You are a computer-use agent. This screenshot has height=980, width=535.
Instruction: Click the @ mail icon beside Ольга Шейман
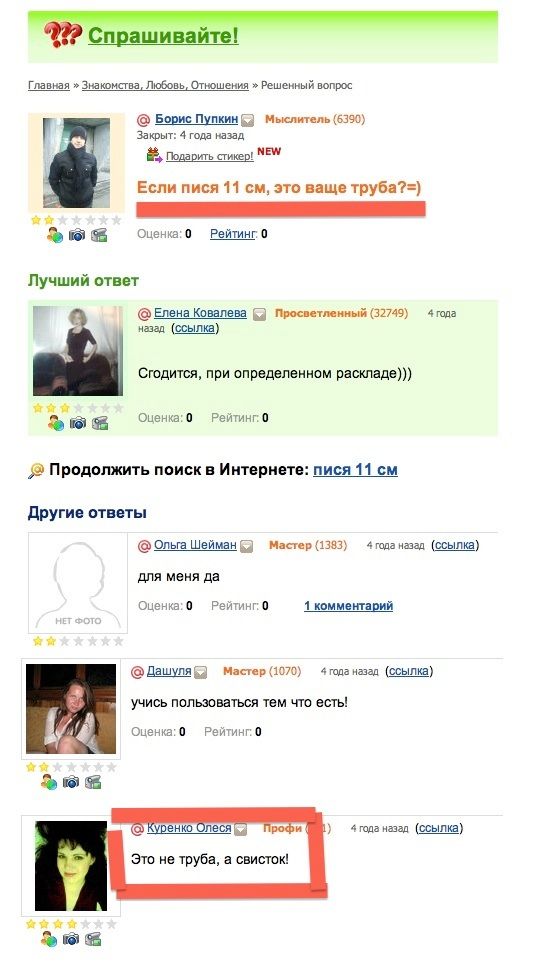pyautogui.click(x=144, y=545)
